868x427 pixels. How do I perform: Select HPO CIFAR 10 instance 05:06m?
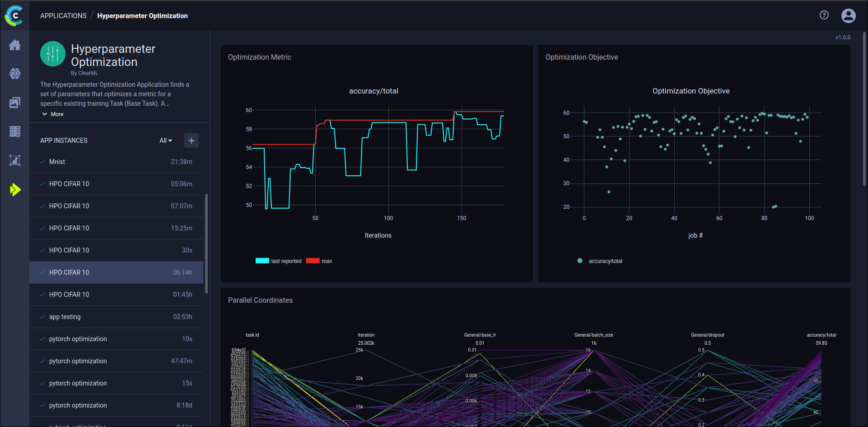point(116,184)
